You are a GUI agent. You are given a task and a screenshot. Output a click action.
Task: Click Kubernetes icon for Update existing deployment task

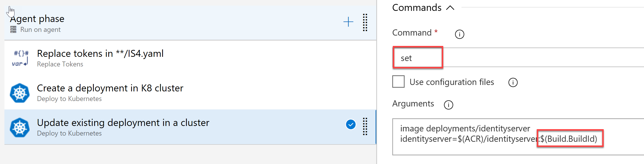[x=20, y=128]
